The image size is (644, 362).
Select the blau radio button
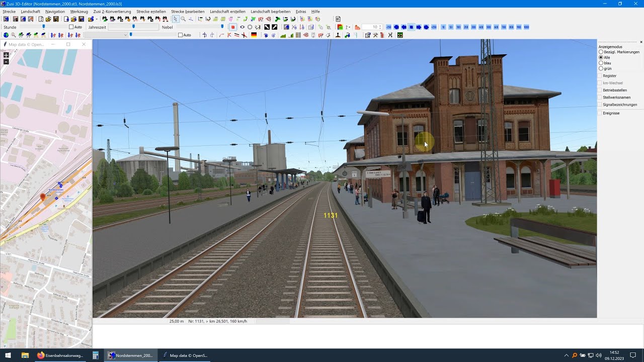pos(601,63)
